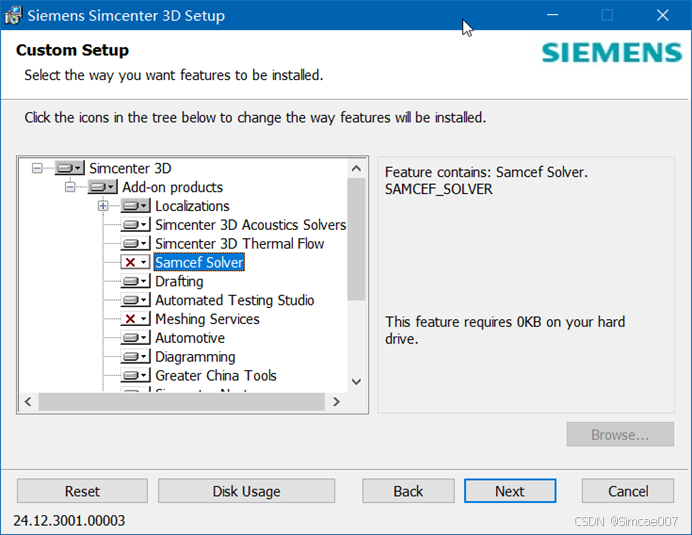This screenshot has width=692, height=535.
Task: Open install-state icon for Automotive
Action: [135, 338]
